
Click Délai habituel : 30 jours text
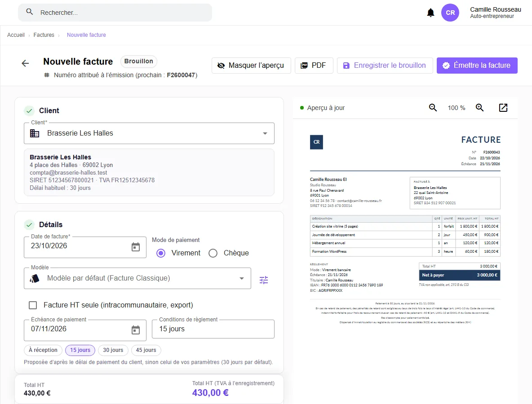60,188
